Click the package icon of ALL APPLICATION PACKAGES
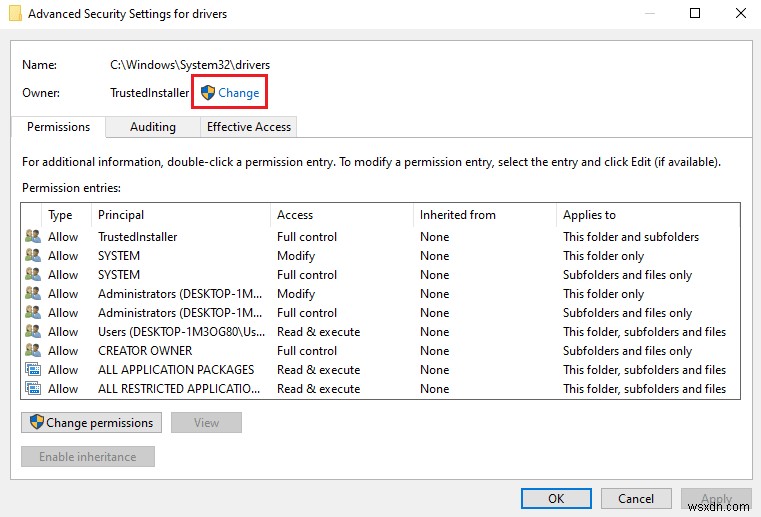Screen dimensions: 761x517 click(33, 369)
